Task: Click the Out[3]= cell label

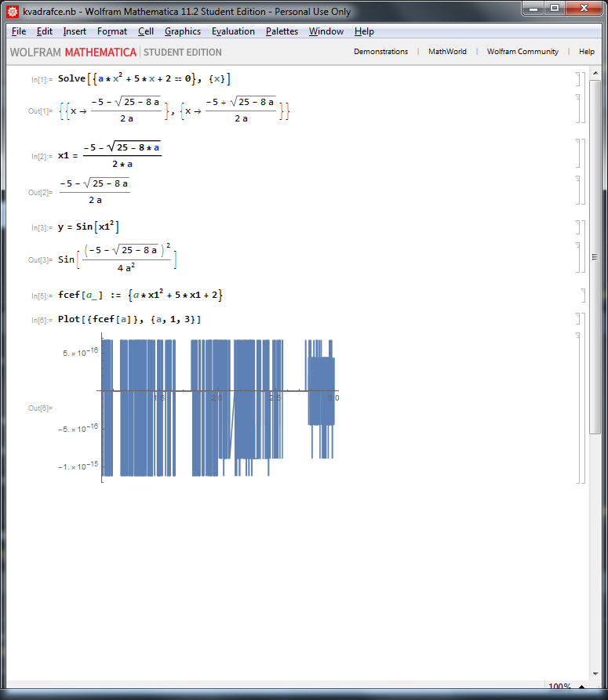Action: [x=40, y=259]
